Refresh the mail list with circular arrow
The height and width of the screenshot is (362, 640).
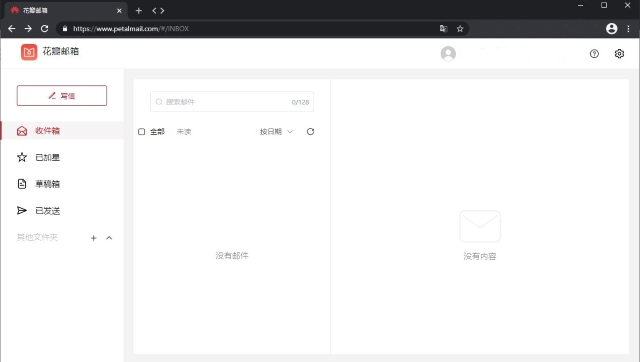[x=310, y=131]
